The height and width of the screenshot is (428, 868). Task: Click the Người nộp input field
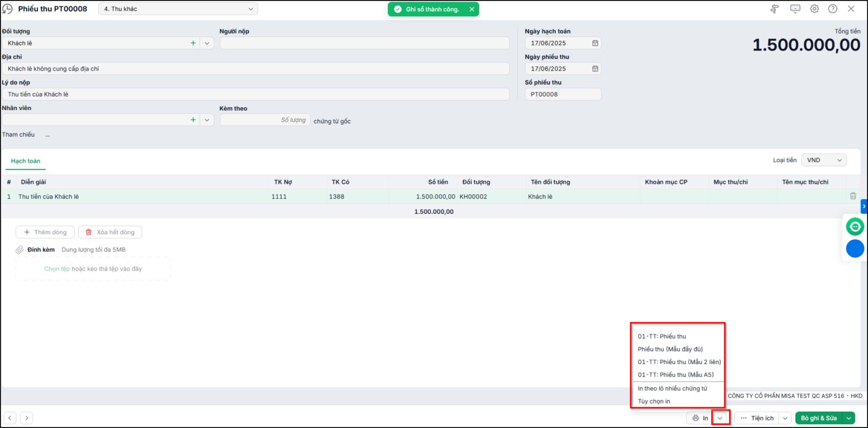click(365, 43)
